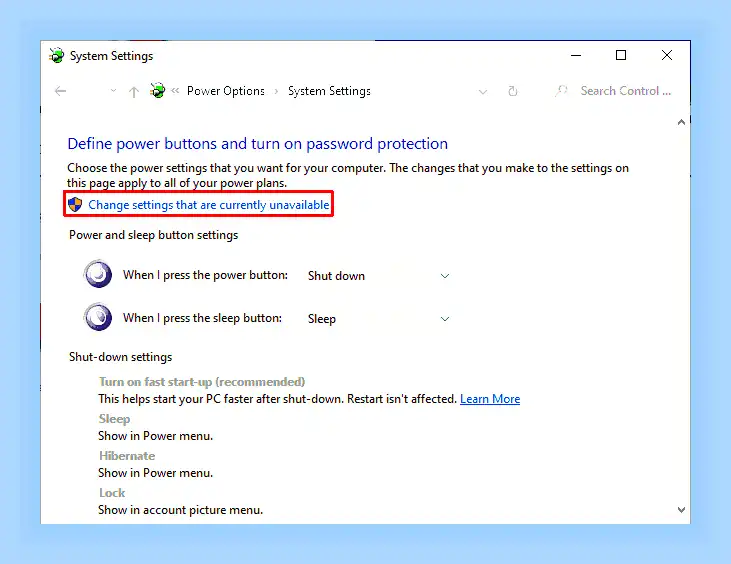Screen dimensions: 731x564
Task: Navigate to Power Options breadcrumb
Action: 226,91
